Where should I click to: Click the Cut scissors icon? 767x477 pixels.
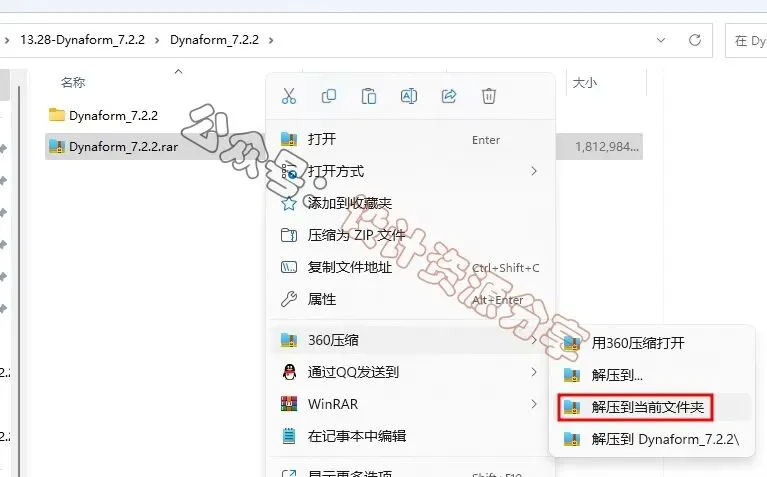[x=289, y=96]
